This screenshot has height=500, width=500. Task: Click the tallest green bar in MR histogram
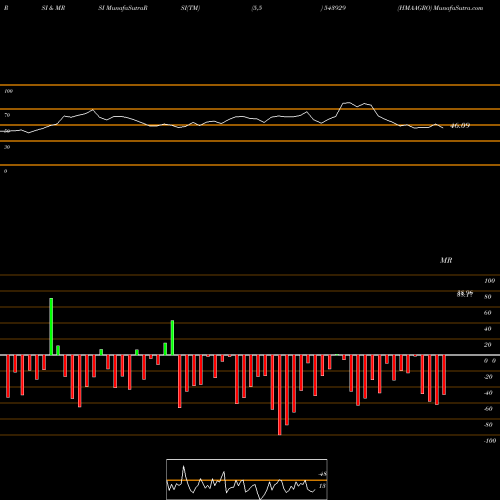click(51, 326)
